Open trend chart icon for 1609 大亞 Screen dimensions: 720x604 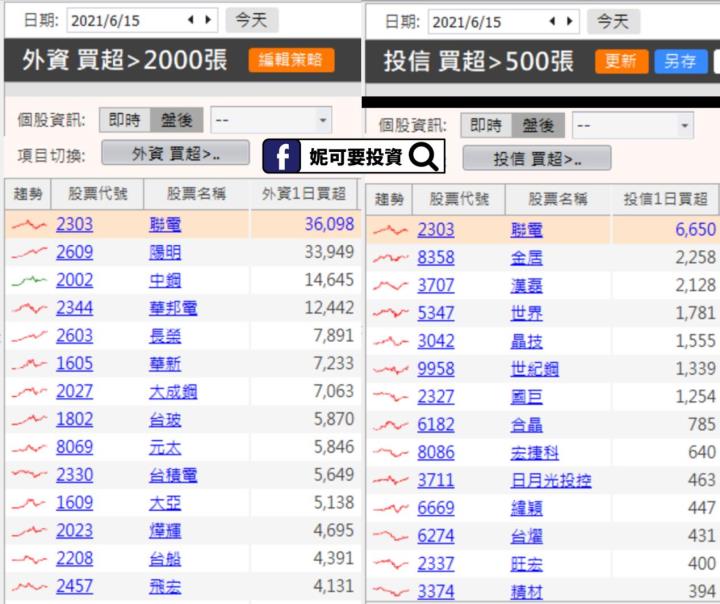point(28,503)
